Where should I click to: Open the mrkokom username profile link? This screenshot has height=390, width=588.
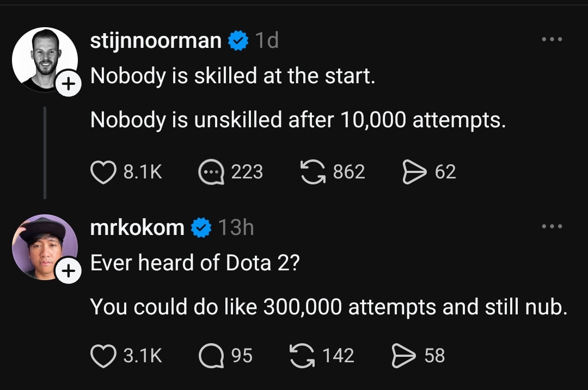(x=137, y=227)
